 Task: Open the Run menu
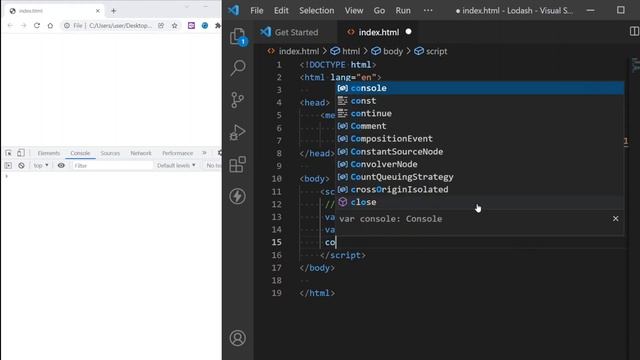[403, 10]
